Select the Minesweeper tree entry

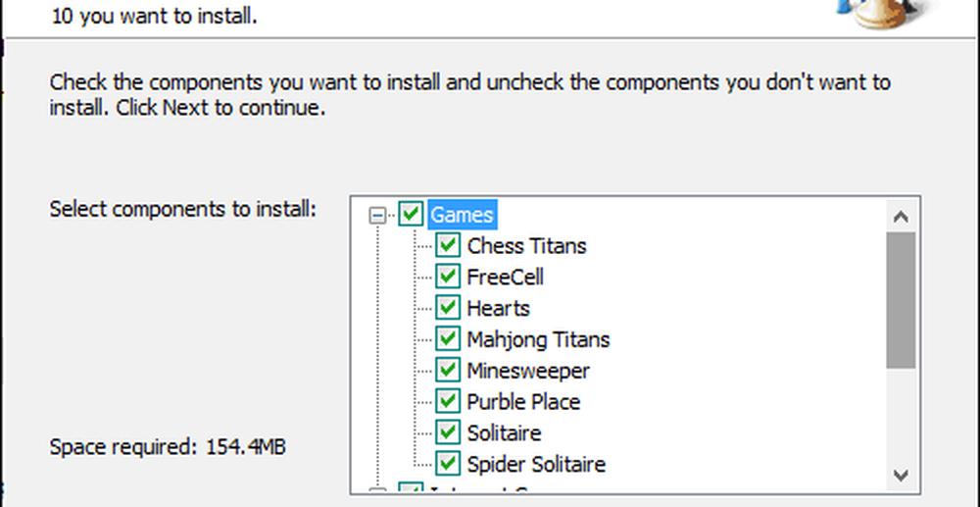(x=527, y=371)
